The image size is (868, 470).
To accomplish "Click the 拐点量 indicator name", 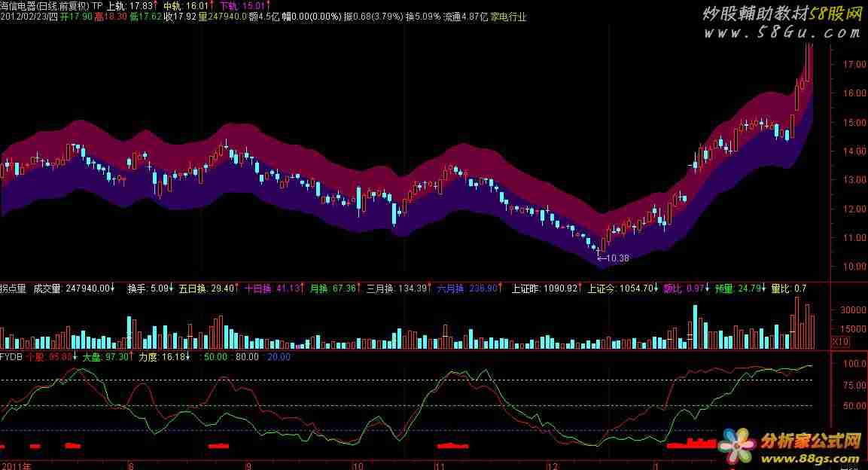I will [14, 288].
